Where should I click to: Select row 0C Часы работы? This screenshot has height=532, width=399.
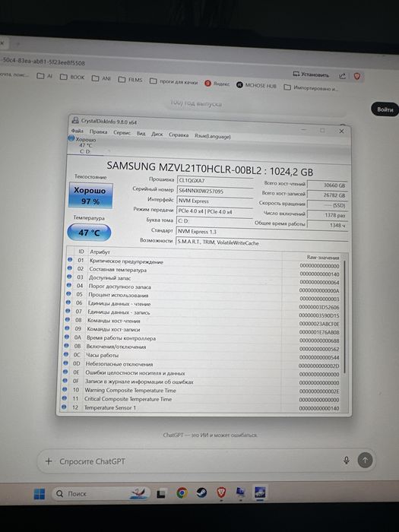tap(202, 356)
